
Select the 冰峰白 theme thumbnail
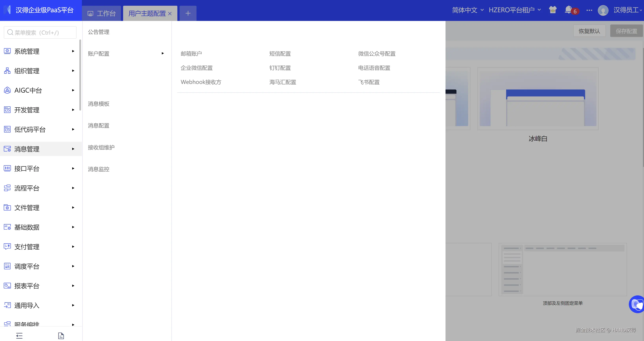click(x=538, y=98)
